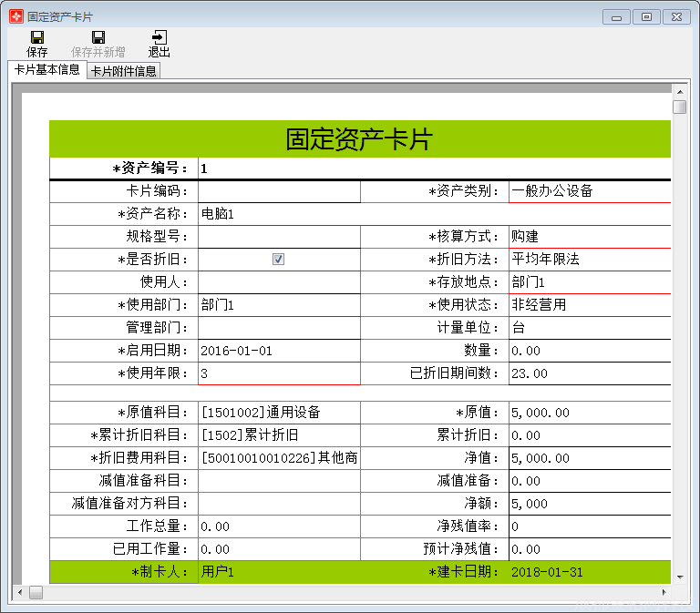The image size is (700, 613).
Task: Click the vertical scrollbar thumb
Action: (679, 107)
